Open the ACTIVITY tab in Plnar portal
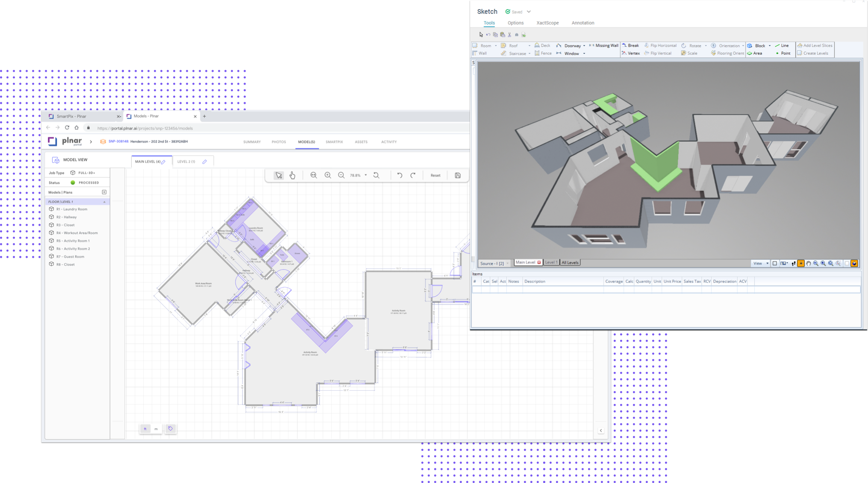868x483 pixels. [389, 142]
